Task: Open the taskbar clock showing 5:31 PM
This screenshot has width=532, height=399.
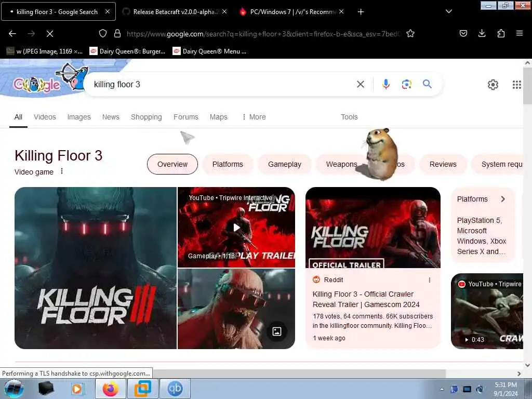Action: click(x=506, y=389)
